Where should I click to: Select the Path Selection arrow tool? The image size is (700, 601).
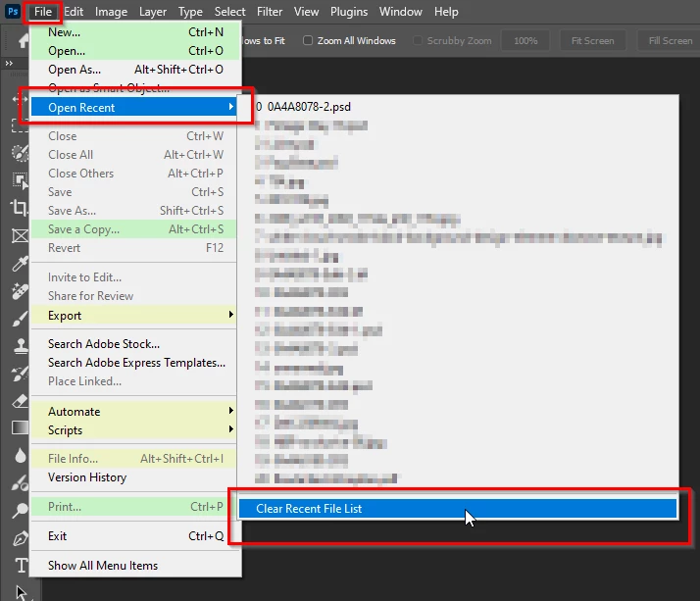(x=21, y=592)
